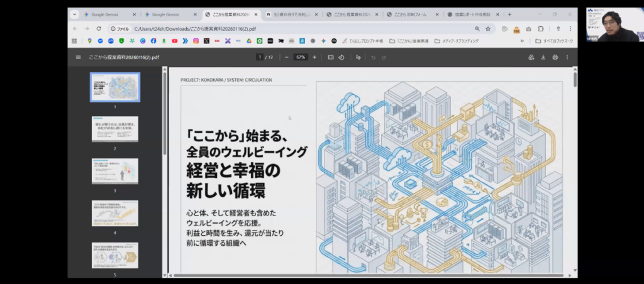
Task: Rotate the PDF counterclockwise
Action: tap(341, 57)
